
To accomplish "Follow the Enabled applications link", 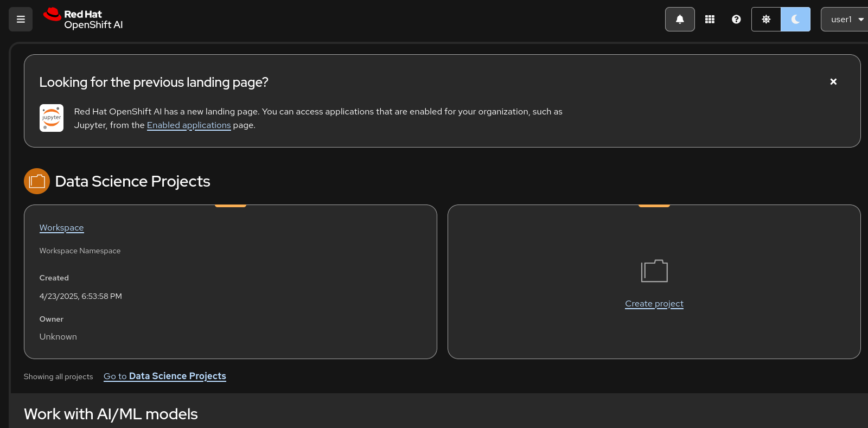I will point(189,125).
